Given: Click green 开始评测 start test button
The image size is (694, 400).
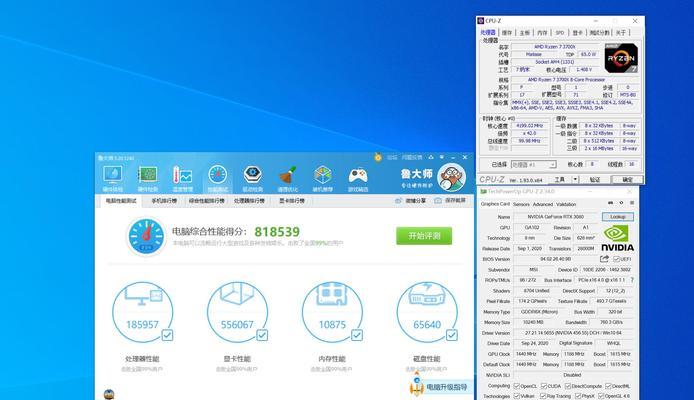Looking at the screenshot, I should click(424, 236).
